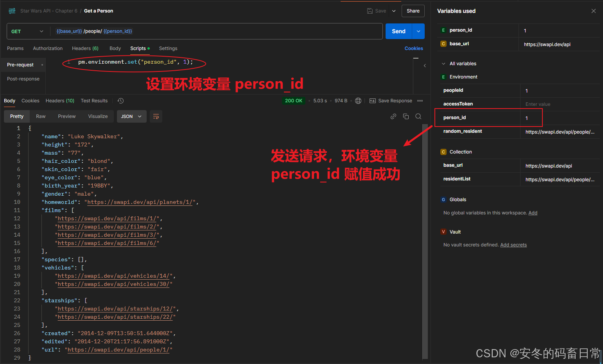
Task: Open the response more options ellipsis
Action: (420, 101)
